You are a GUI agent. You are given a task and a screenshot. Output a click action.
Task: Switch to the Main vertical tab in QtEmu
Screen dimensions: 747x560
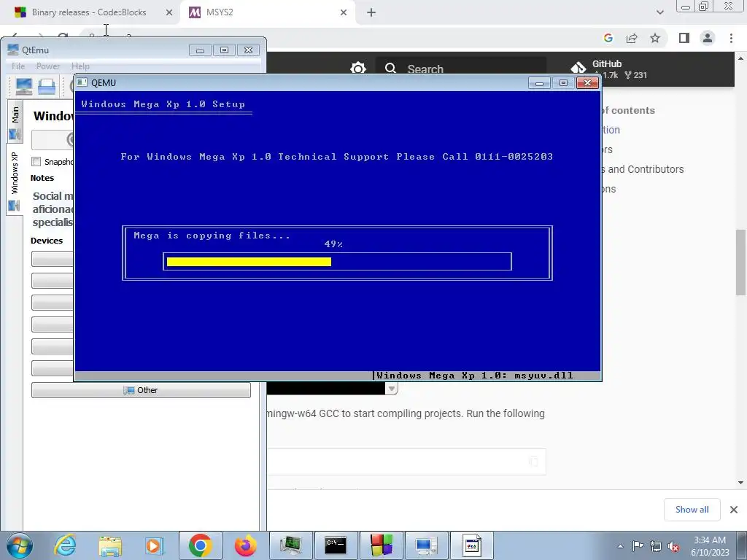click(x=15, y=121)
